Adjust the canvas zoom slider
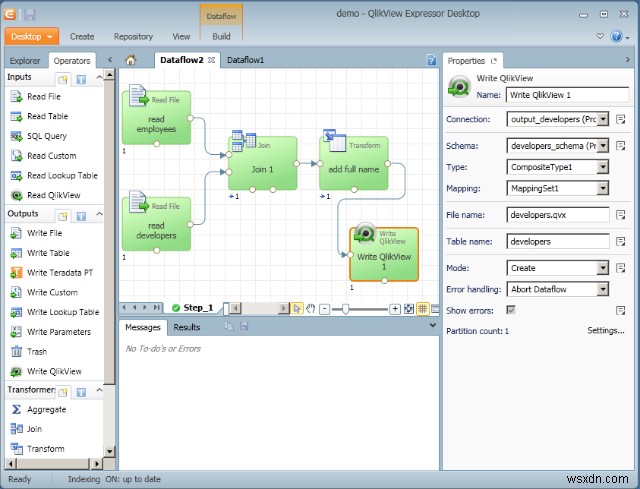 pyautogui.click(x=346, y=309)
